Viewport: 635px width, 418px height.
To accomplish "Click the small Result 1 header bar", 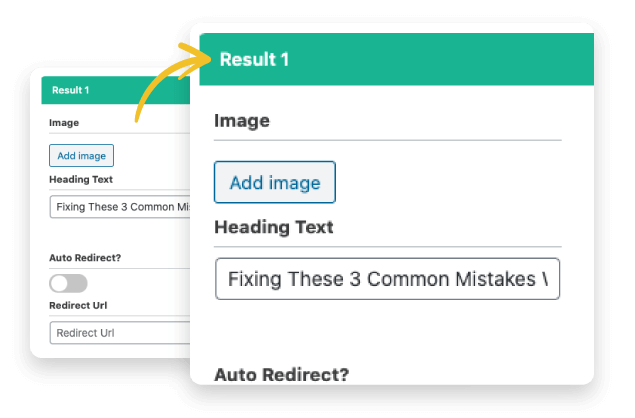I will pyautogui.click(x=116, y=90).
